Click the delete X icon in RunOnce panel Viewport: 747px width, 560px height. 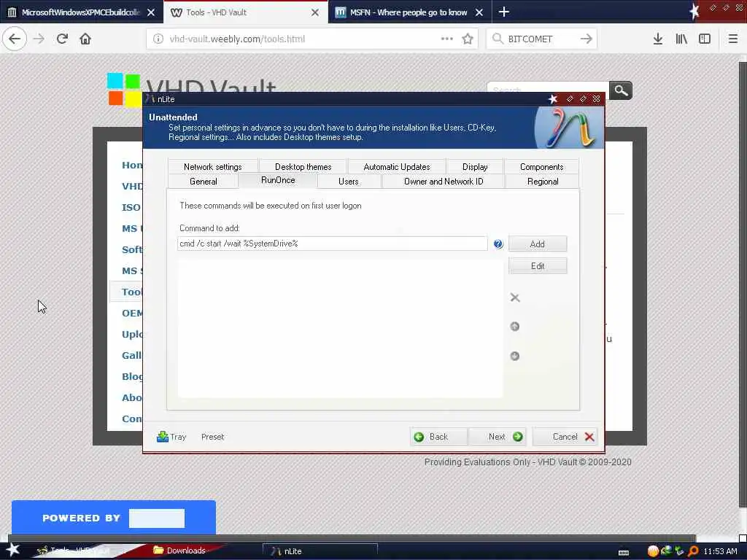(x=514, y=297)
